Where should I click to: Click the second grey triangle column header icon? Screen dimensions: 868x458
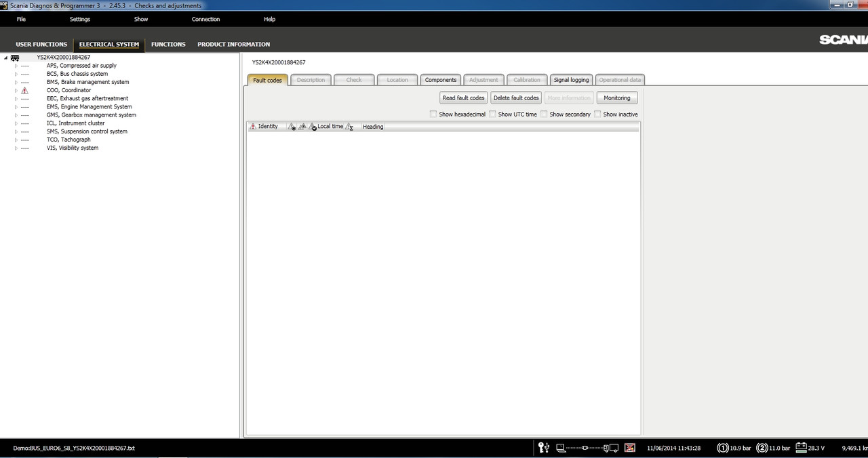pos(302,127)
